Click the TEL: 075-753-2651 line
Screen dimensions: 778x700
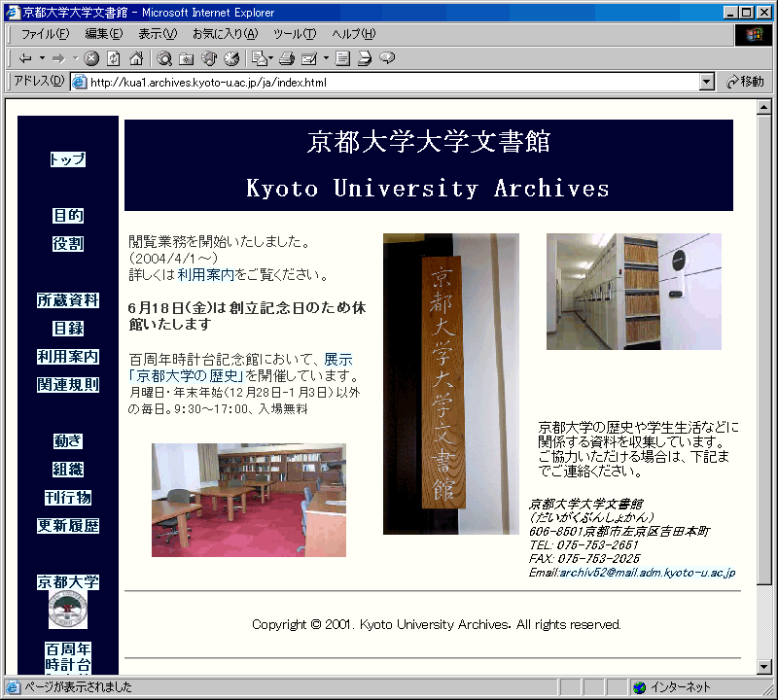tap(584, 544)
